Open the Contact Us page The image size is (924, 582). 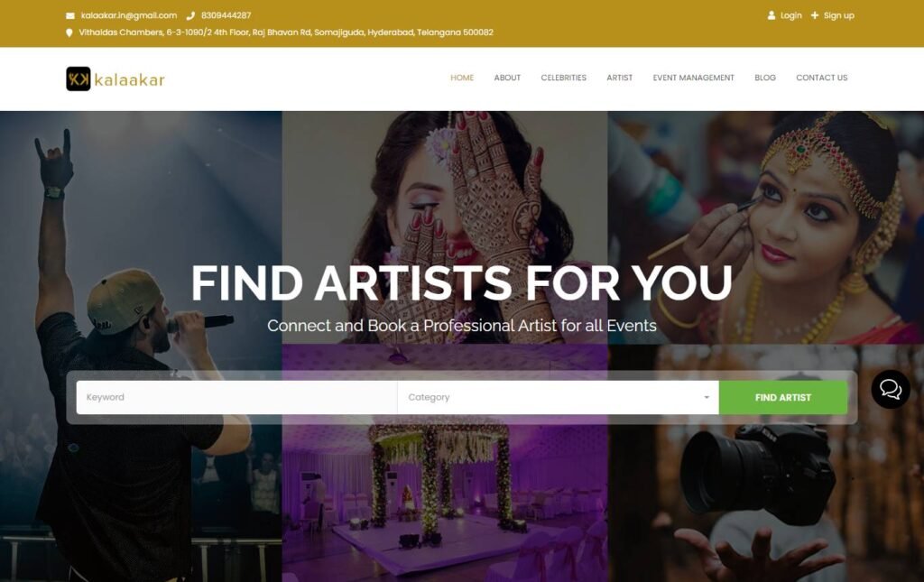click(x=821, y=78)
